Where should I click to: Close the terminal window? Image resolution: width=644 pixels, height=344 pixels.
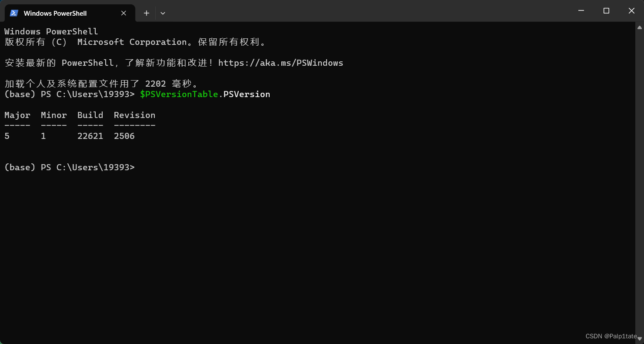click(631, 11)
